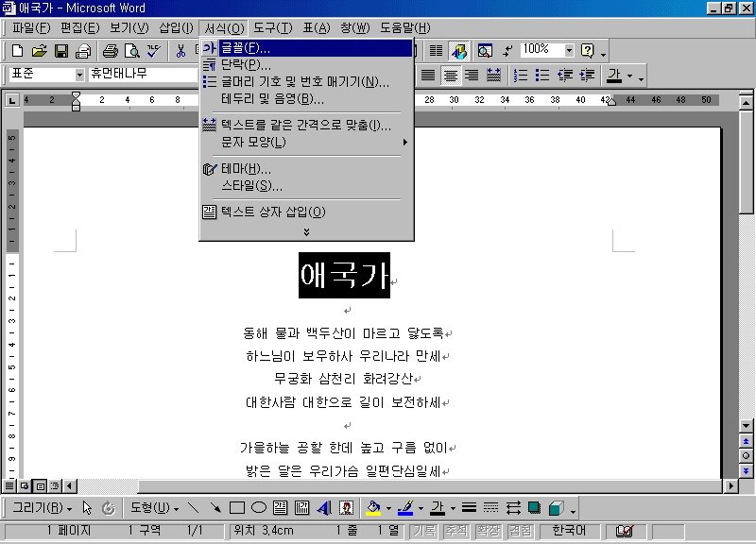Screen dimensions: 756x544
Task: Choose line style in drawing toolbar
Action: (x=469, y=507)
